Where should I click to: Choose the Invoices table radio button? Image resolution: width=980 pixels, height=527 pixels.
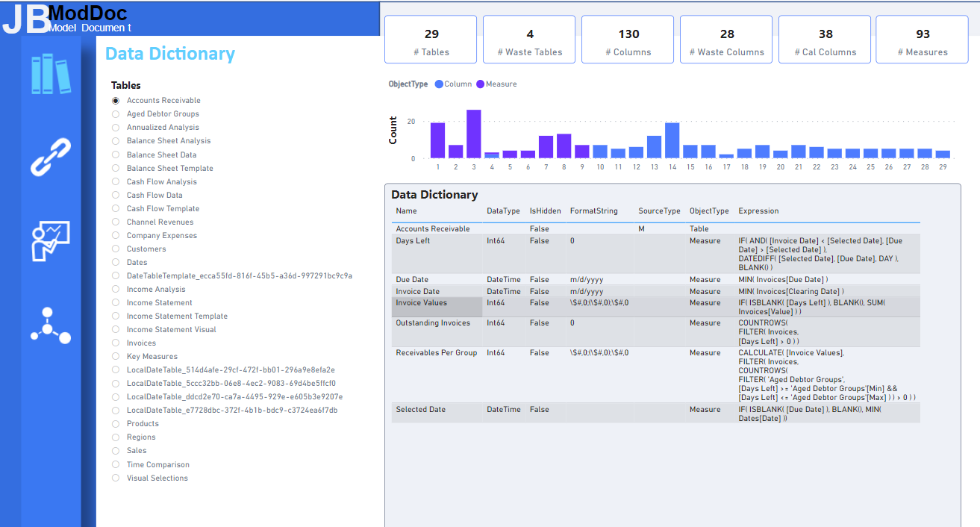click(116, 343)
